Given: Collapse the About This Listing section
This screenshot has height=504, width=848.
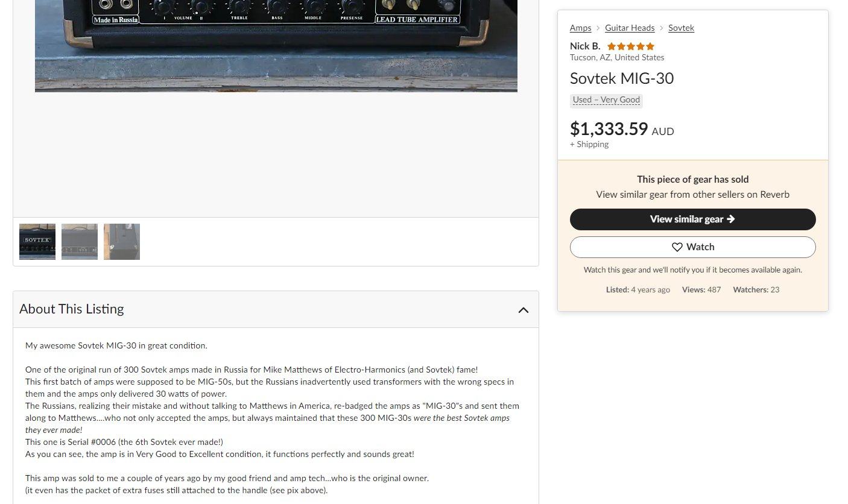Looking at the screenshot, I should tap(523, 310).
